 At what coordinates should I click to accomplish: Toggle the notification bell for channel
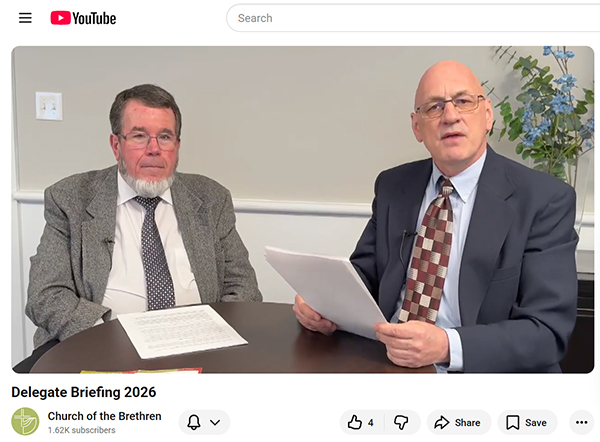tap(194, 422)
